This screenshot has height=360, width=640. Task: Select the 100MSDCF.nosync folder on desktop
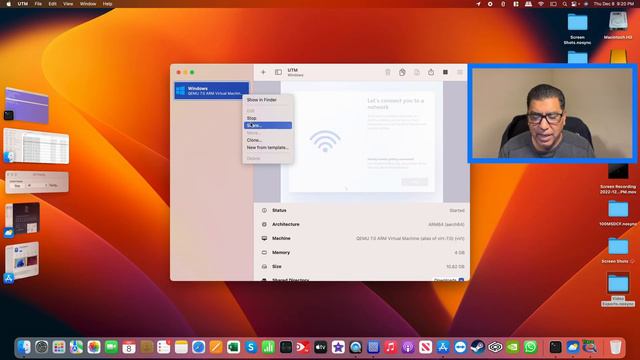(618, 213)
